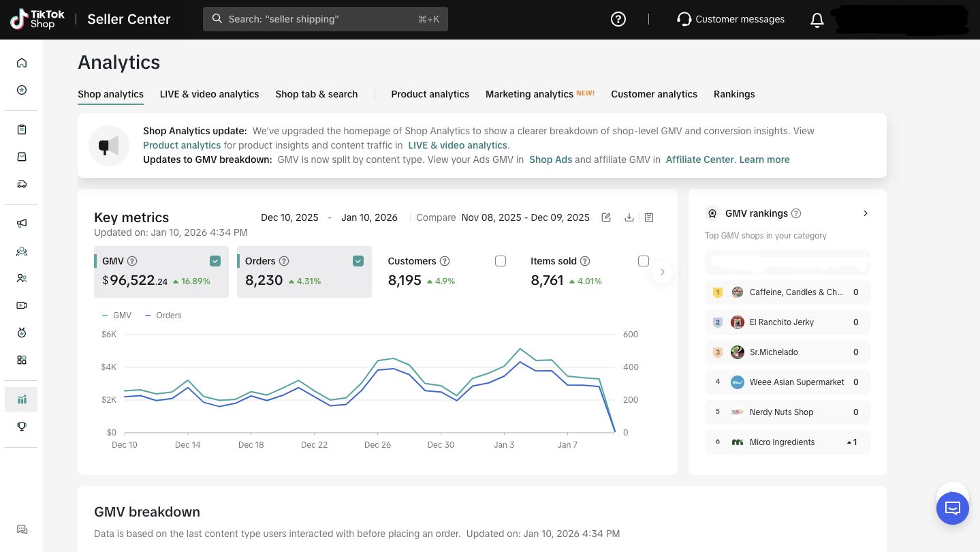Switch to the LIVE & video analytics tab
This screenshot has width=980, height=552.
(x=209, y=94)
